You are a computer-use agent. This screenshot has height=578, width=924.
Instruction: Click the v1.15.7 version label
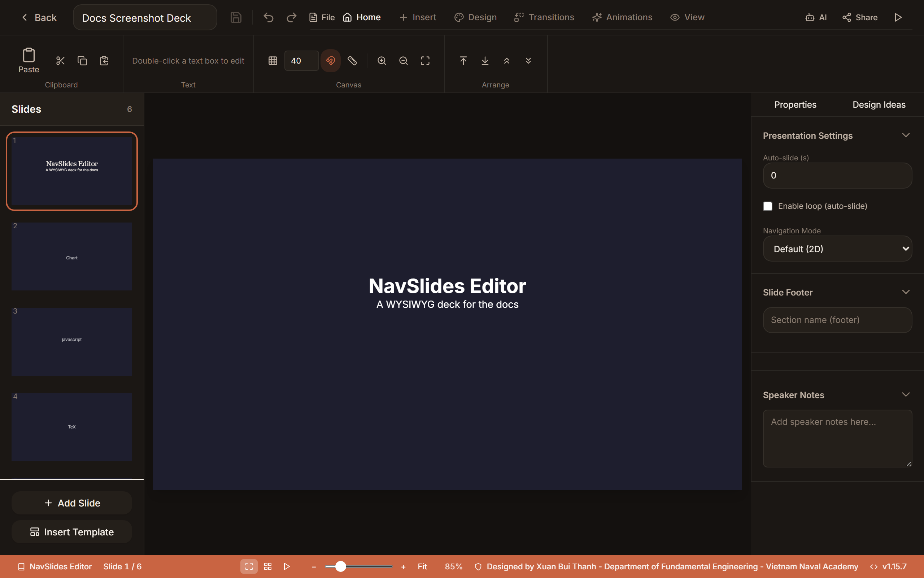[x=889, y=566]
